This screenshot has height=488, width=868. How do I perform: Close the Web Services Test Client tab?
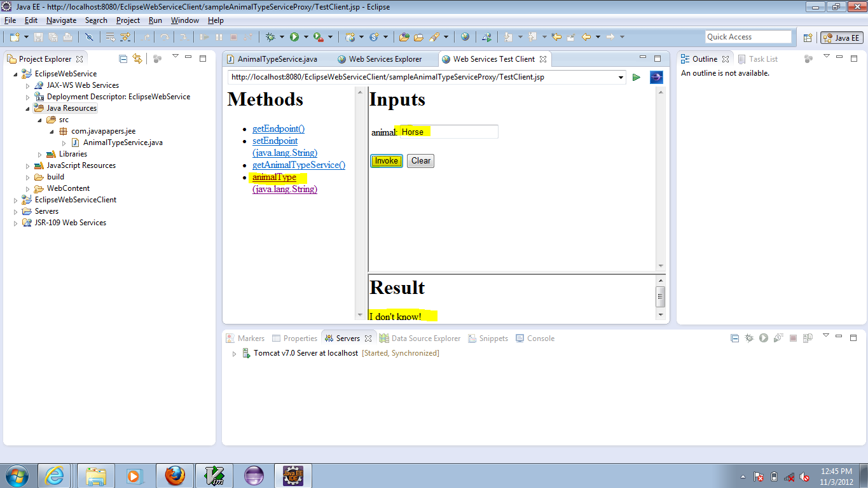[543, 59]
